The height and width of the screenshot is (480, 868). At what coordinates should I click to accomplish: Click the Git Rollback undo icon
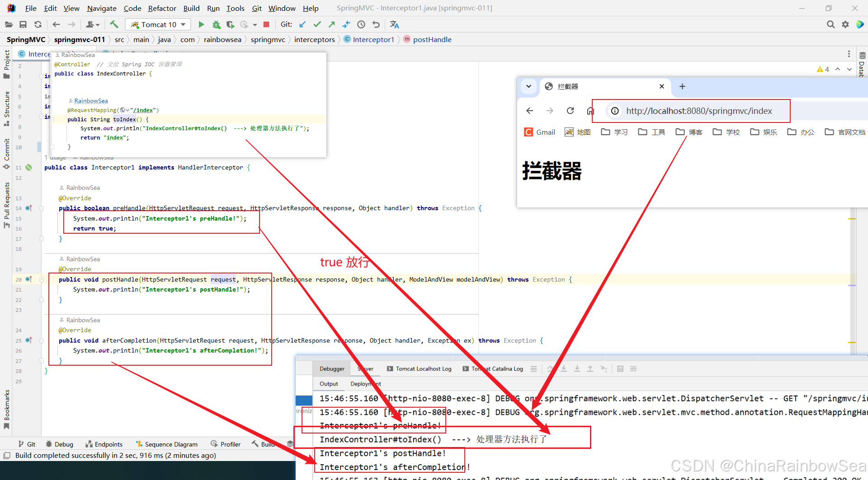pyautogui.click(x=376, y=24)
